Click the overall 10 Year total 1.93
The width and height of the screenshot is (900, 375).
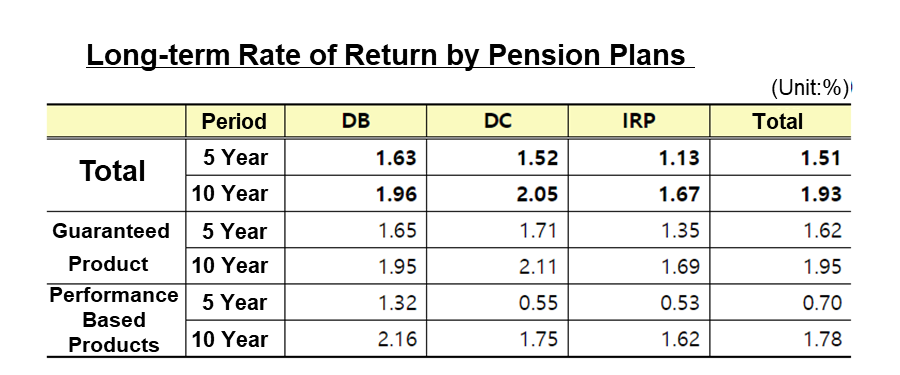coord(821,195)
